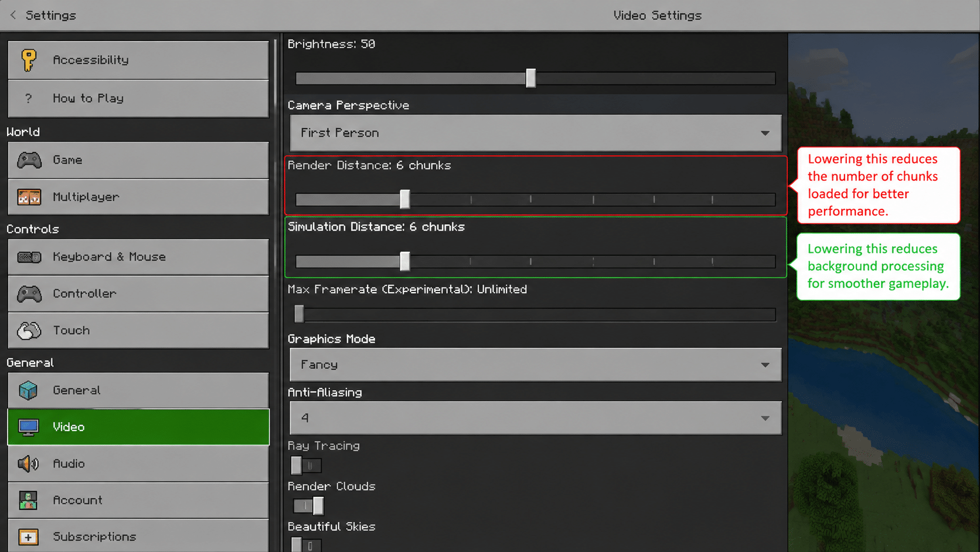Open the Anti-Aliasing dropdown

click(x=535, y=418)
